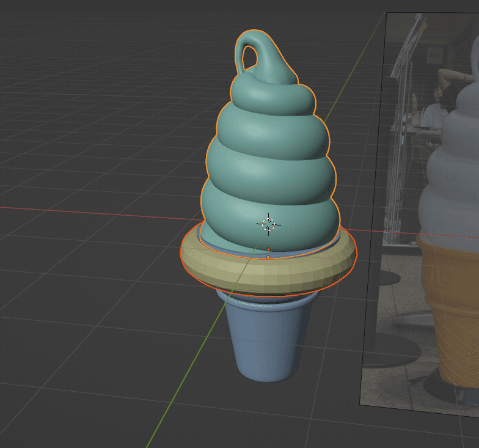Viewport: 479px width, 448px height.
Task: Select the yellow torus ring object
Action: click(x=268, y=275)
